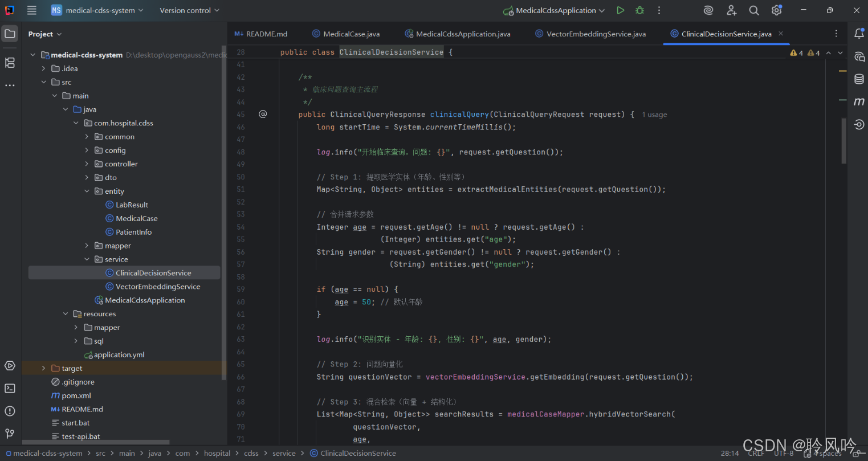Expand the .idea folder
Image resolution: width=868 pixels, height=461 pixels.
coord(44,68)
